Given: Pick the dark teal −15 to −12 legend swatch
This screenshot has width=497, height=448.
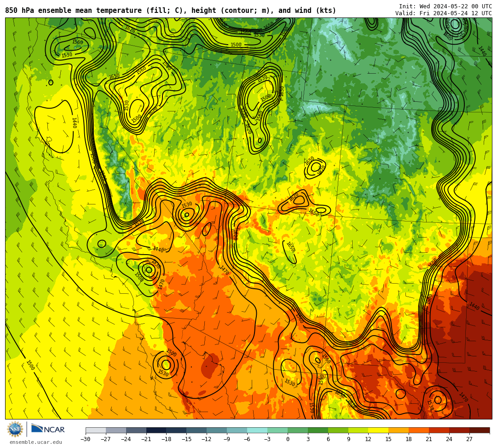Looking at the screenshot, I should pyautogui.click(x=197, y=430).
